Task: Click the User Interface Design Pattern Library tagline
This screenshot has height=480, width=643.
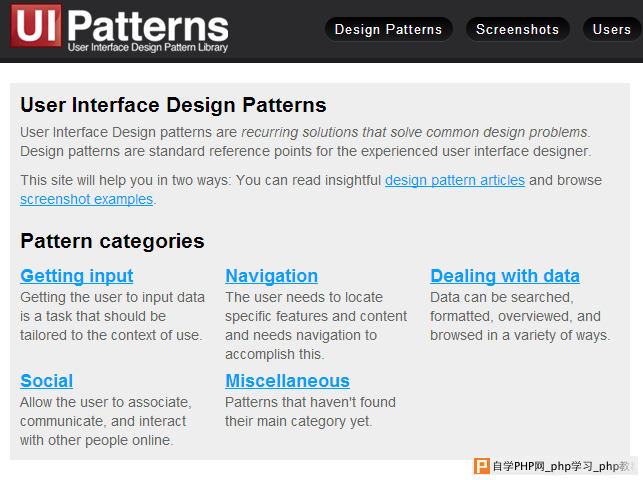Action: [x=148, y=48]
